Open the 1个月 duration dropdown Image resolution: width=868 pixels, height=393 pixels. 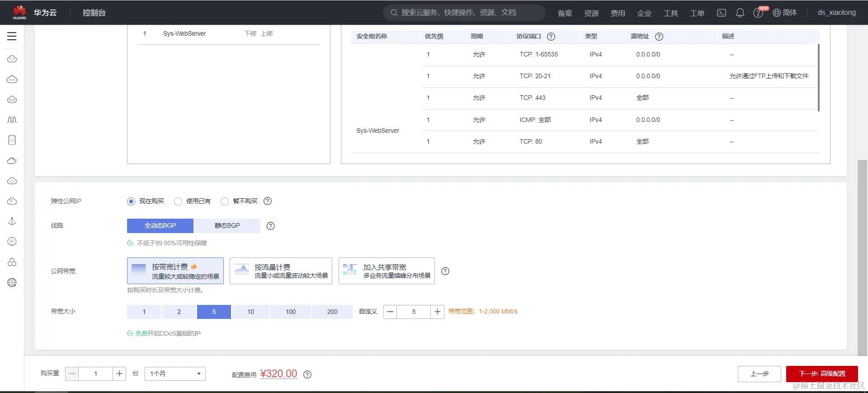(175, 374)
